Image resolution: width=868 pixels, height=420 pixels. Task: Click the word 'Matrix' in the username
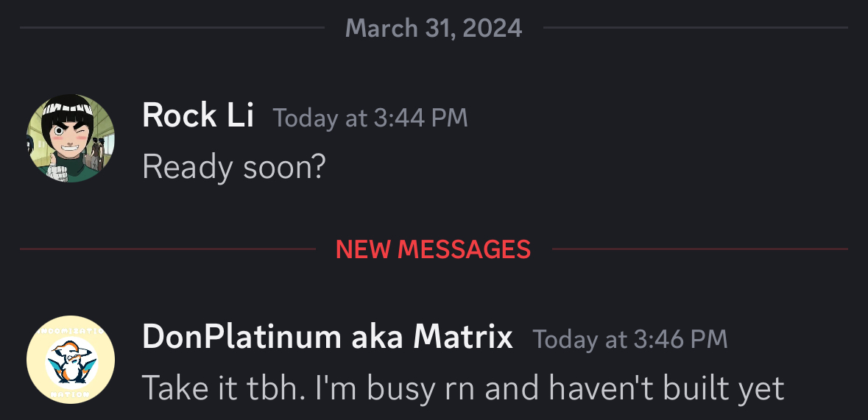[x=463, y=336]
